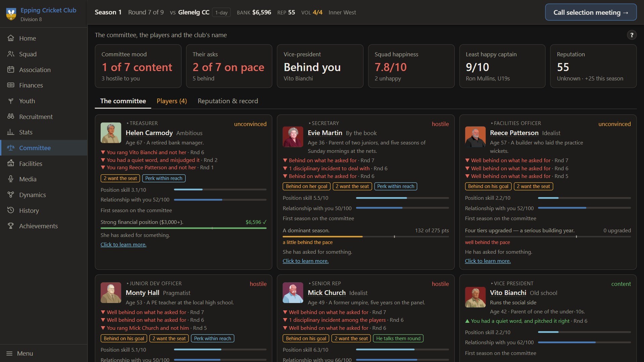Image resolution: width=644 pixels, height=362 pixels.
Task: Expand the JUNIOR DEV OFFICER disclosure triangle
Action: 127,284
